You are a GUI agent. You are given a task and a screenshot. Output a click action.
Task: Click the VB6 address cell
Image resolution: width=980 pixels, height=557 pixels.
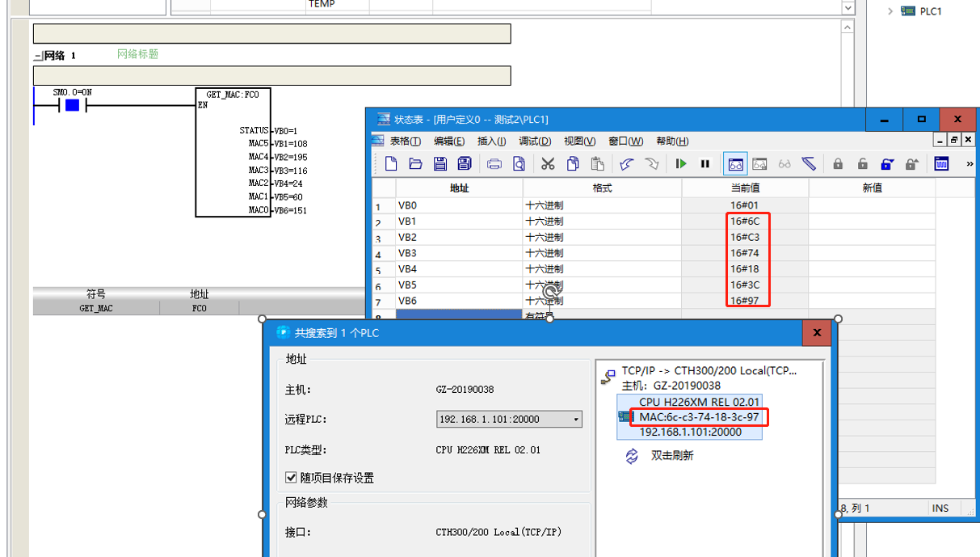click(459, 301)
